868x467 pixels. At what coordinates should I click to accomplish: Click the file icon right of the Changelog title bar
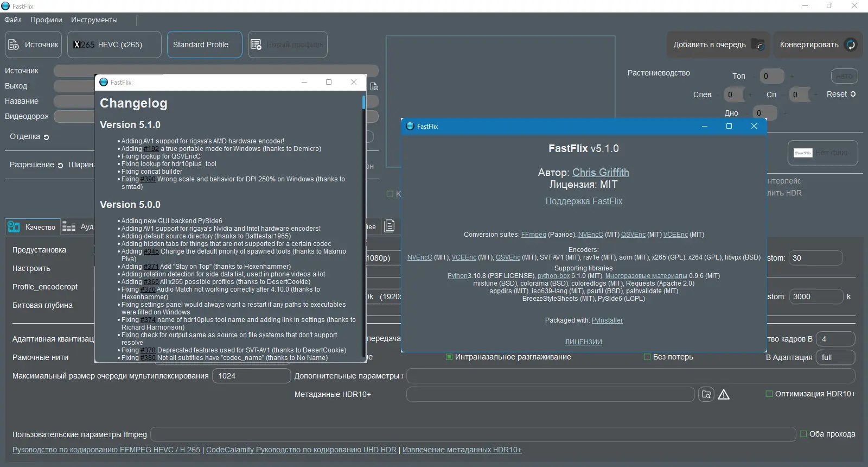374,86
